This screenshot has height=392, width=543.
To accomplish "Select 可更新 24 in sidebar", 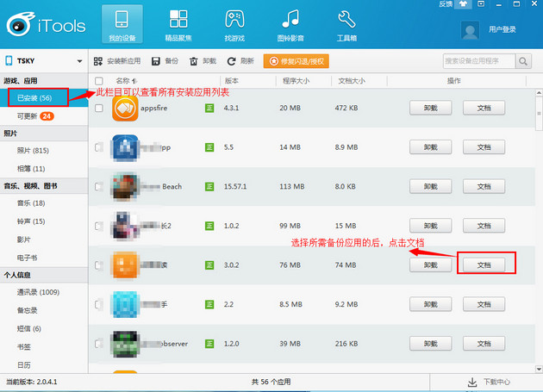I will pos(44,116).
